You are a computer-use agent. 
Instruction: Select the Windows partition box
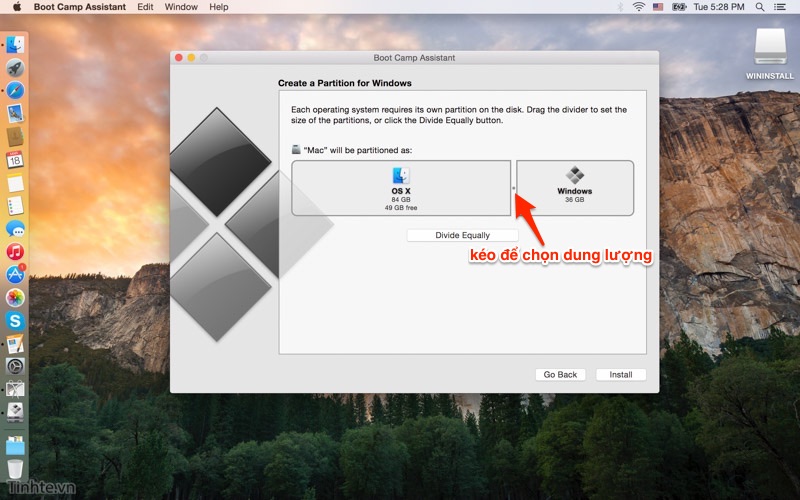pos(575,188)
